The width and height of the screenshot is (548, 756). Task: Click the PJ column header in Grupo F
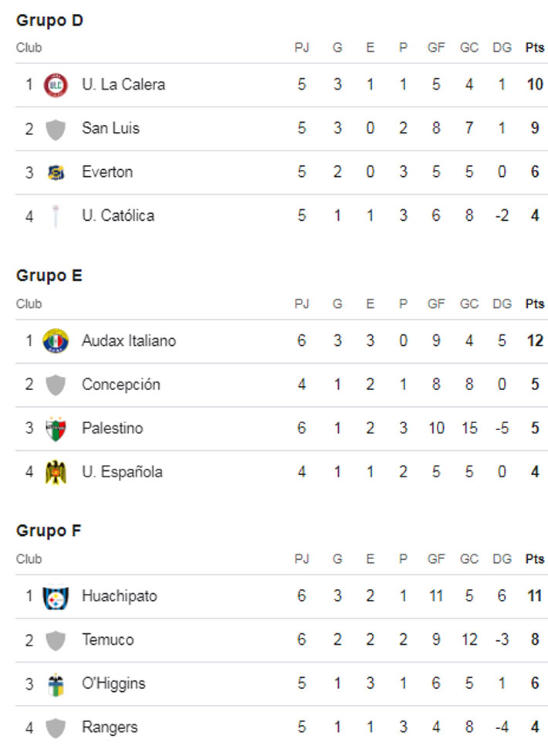[301, 559]
